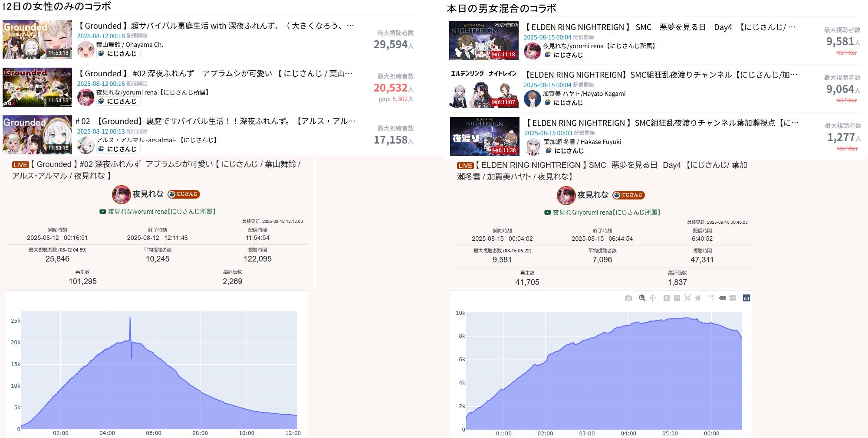Viewport: 868px width, 438px height.
Task: Toggle spike lines on the chart
Action: pyautogui.click(x=711, y=298)
